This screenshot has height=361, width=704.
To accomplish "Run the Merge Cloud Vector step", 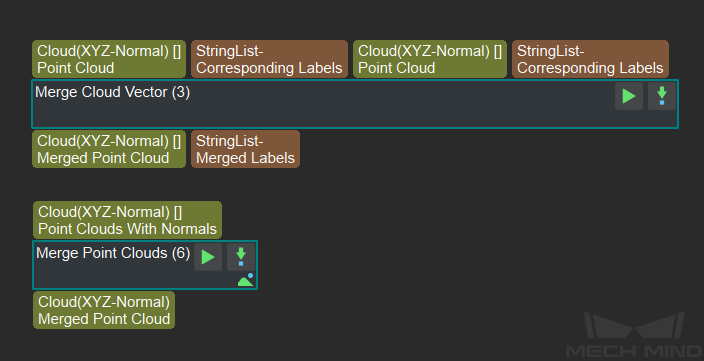I will coord(629,96).
